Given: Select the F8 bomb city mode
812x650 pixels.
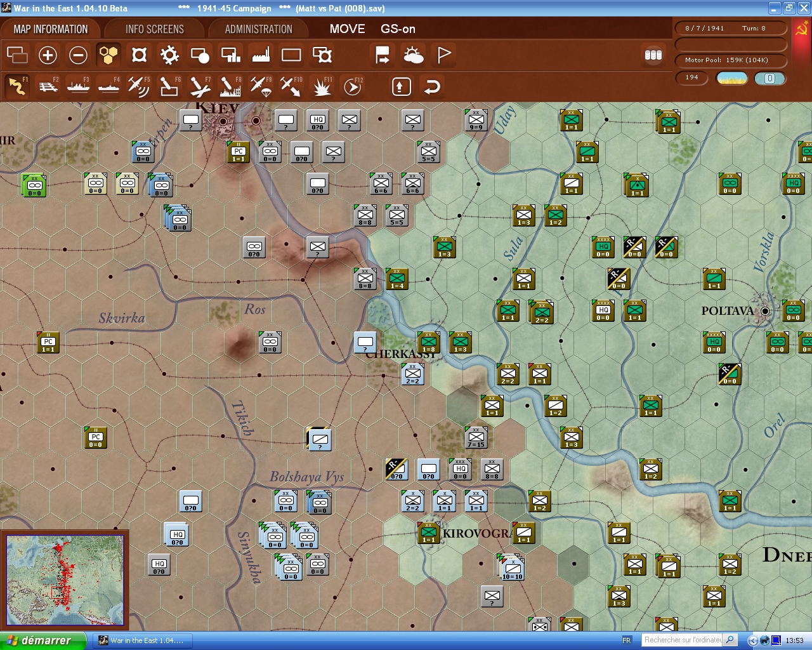Looking at the screenshot, I should (230, 86).
